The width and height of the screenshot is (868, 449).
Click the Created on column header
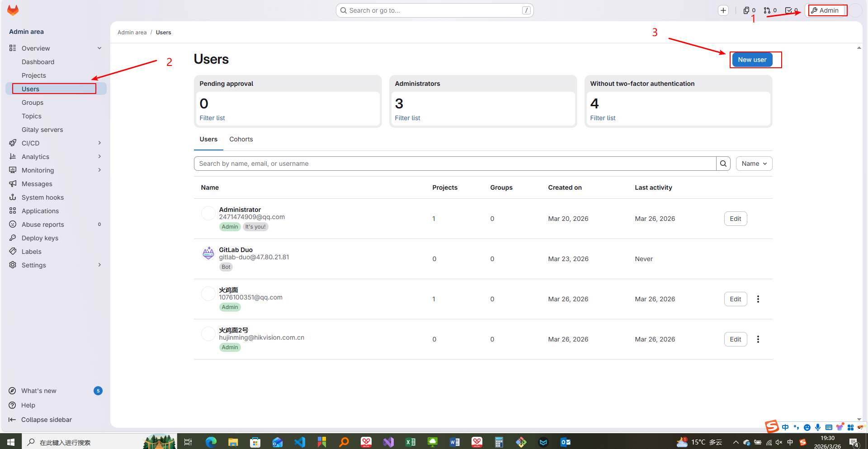pyautogui.click(x=565, y=187)
